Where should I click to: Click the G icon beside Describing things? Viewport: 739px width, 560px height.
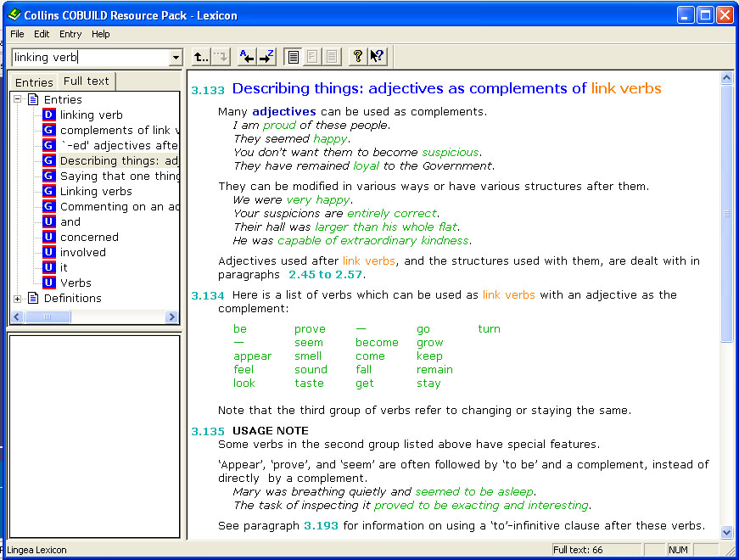coord(49,160)
